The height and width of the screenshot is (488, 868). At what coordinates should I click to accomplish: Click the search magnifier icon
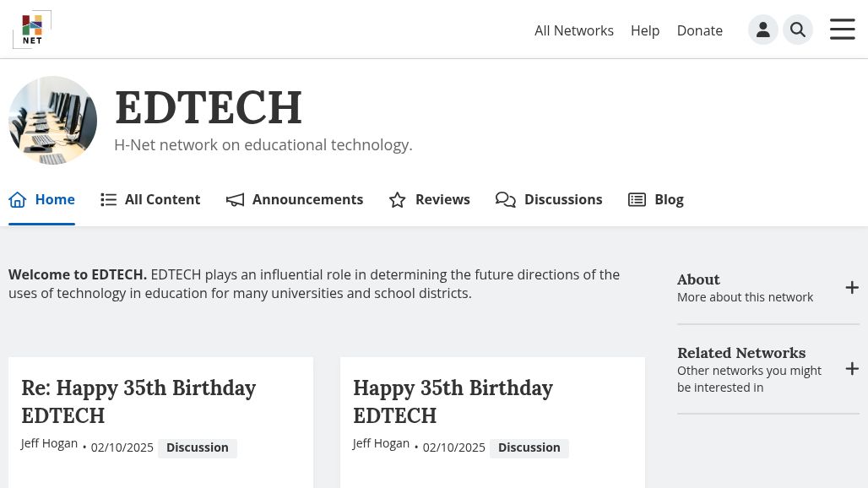797,30
